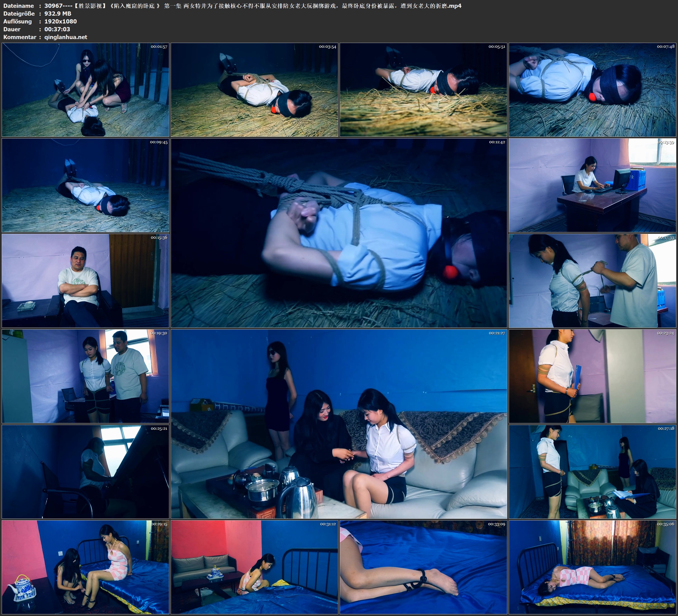Click the Dateiname file name text
Image resolution: width=678 pixels, height=616 pixels.
(x=252, y=6)
